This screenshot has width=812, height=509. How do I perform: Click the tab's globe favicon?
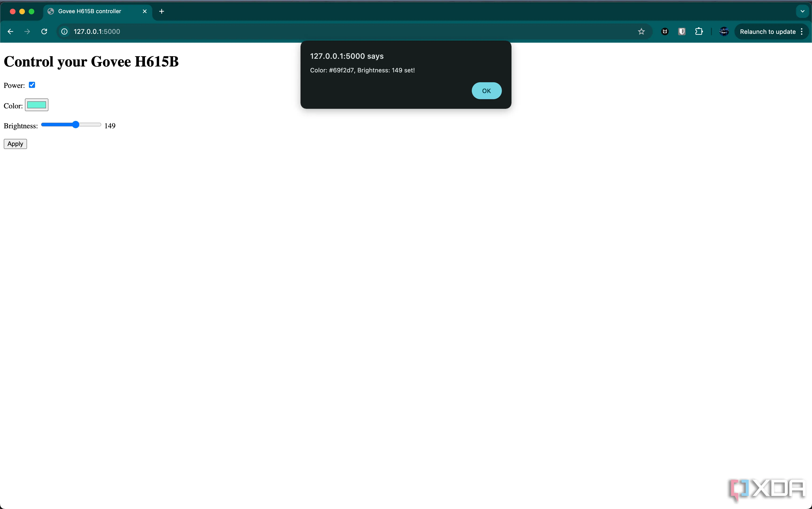pos(51,12)
